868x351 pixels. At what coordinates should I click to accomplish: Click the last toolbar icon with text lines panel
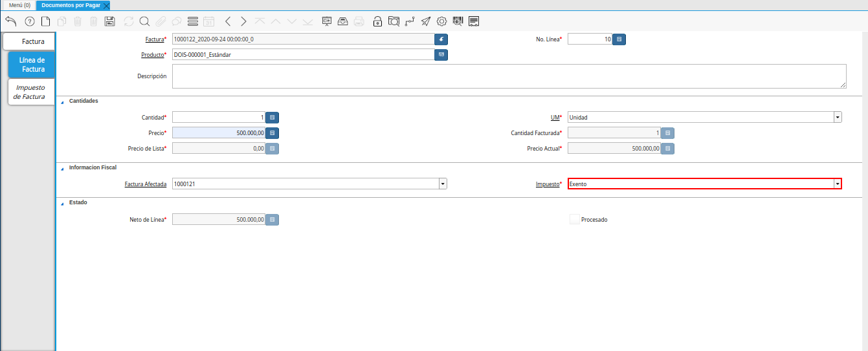tap(474, 21)
